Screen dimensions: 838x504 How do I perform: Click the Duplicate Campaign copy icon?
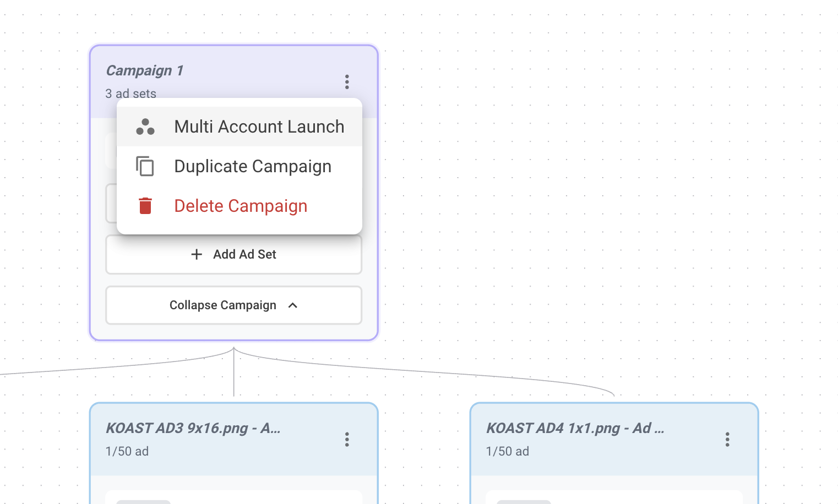coord(145,166)
